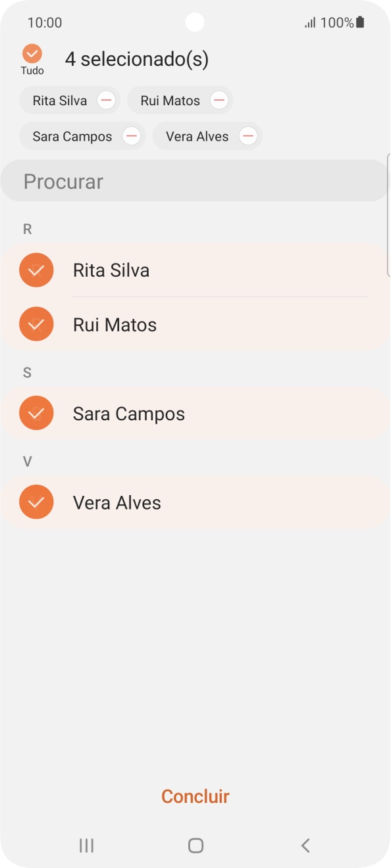Open the Recents navigation button
The image size is (391, 868).
tap(86, 845)
